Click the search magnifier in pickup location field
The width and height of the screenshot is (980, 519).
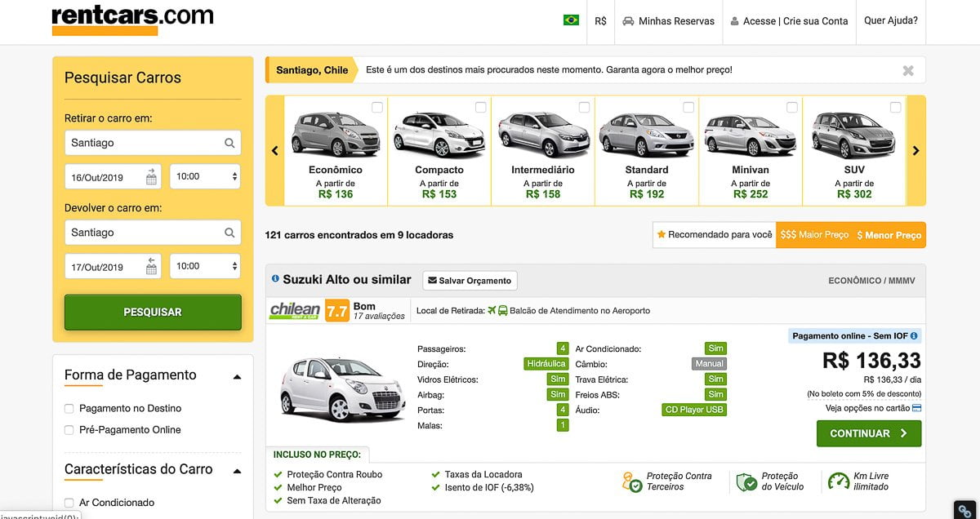[x=229, y=143]
